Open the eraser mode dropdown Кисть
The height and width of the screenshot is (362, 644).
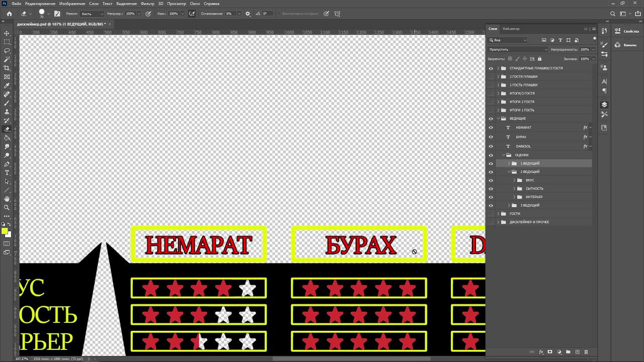coord(92,14)
